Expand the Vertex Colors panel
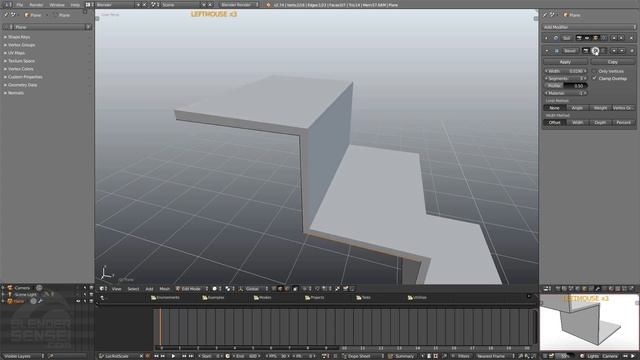Viewport: 640px width, 360px height. coord(20,69)
